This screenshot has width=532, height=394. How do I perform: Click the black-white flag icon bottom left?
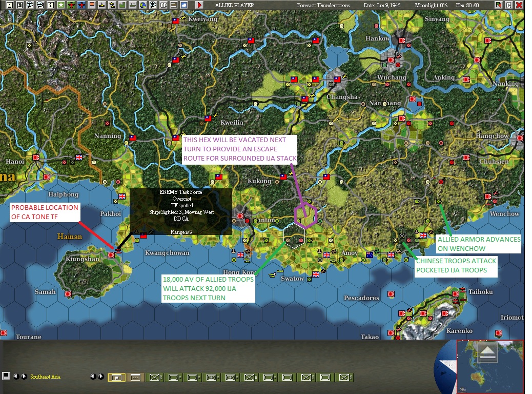click(x=6, y=376)
